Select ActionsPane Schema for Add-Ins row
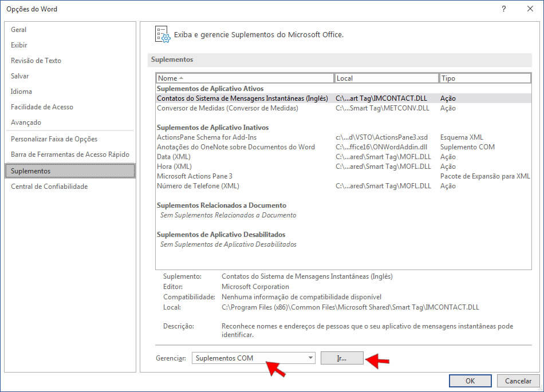This screenshot has width=544, height=392. [344, 137]
